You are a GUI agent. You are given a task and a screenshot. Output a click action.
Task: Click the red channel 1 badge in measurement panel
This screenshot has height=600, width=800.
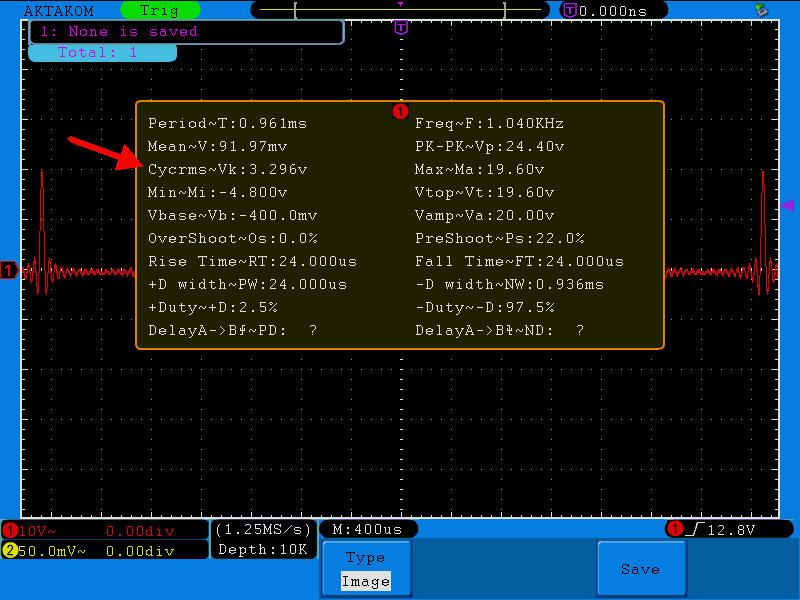(401, 111)
